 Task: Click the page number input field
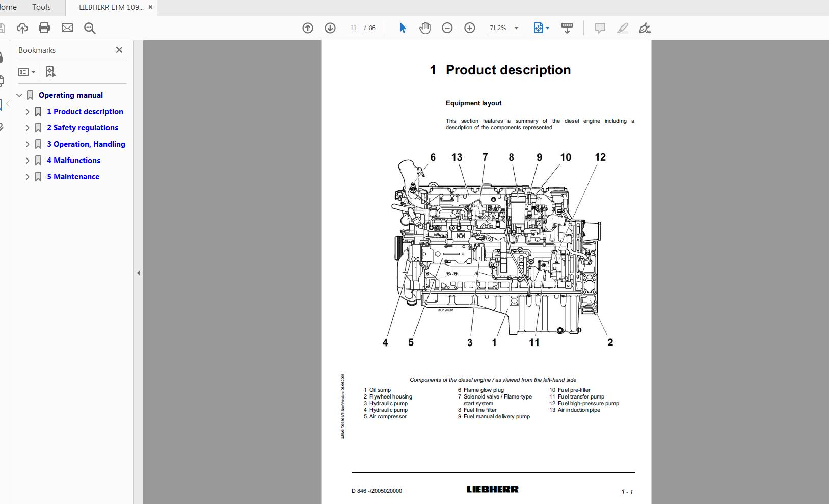(354, 28)
